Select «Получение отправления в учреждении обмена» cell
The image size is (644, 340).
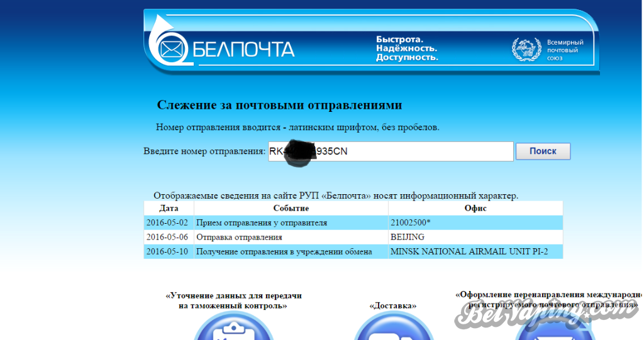click(291, 251)
